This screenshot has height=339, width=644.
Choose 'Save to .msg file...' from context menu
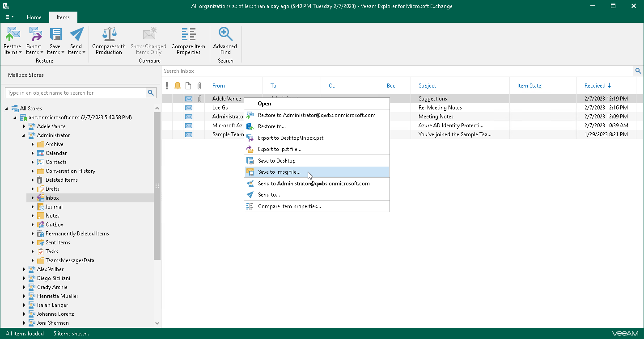pyautogui.click(x=279, y=172)
